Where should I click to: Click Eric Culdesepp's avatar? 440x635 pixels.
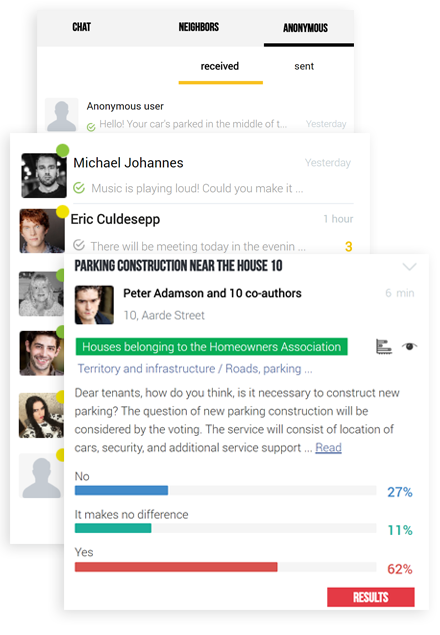pyautogui.click(x=42, y=231)
